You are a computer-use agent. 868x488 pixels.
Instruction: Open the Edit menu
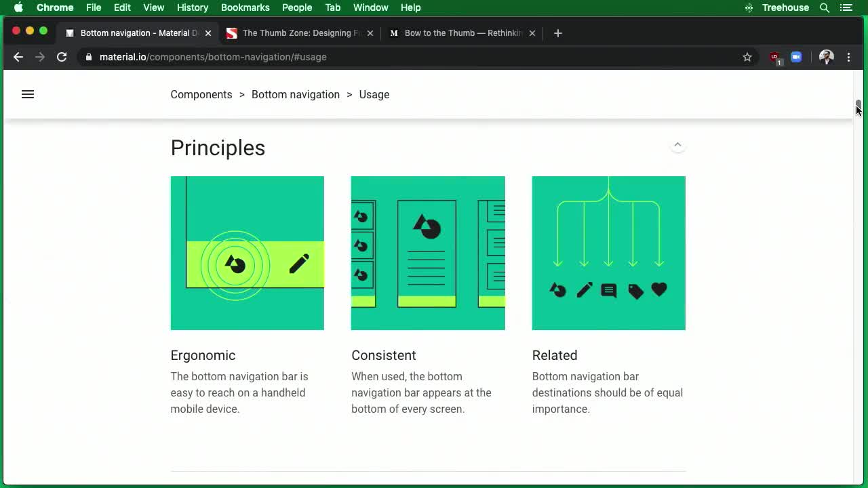(x=122, y=7)
